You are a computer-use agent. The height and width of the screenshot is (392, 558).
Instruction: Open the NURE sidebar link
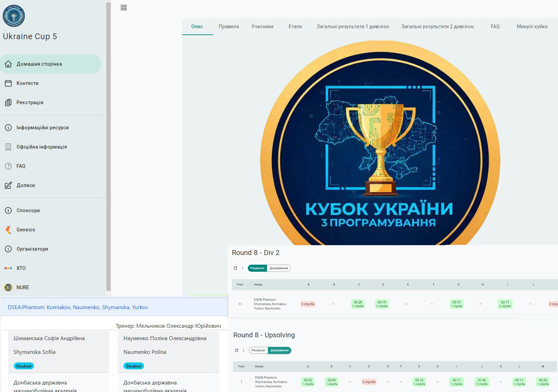[51, 287]
